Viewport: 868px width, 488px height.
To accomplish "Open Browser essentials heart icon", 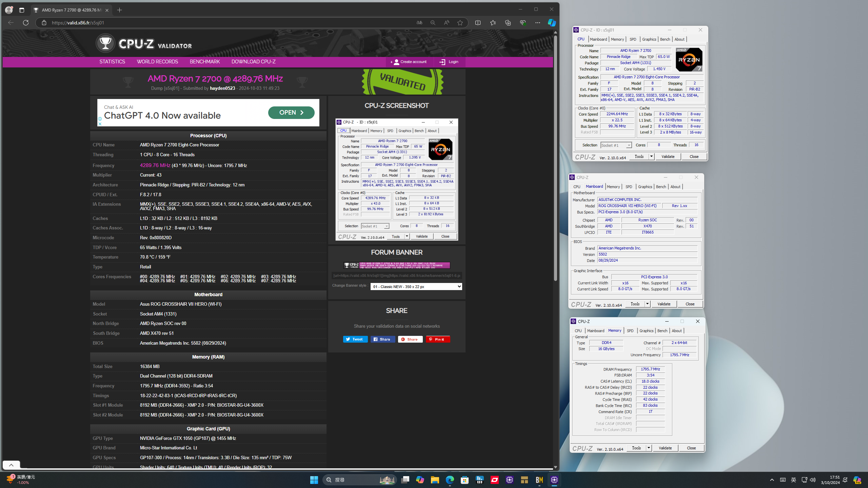I will point(522,23).
